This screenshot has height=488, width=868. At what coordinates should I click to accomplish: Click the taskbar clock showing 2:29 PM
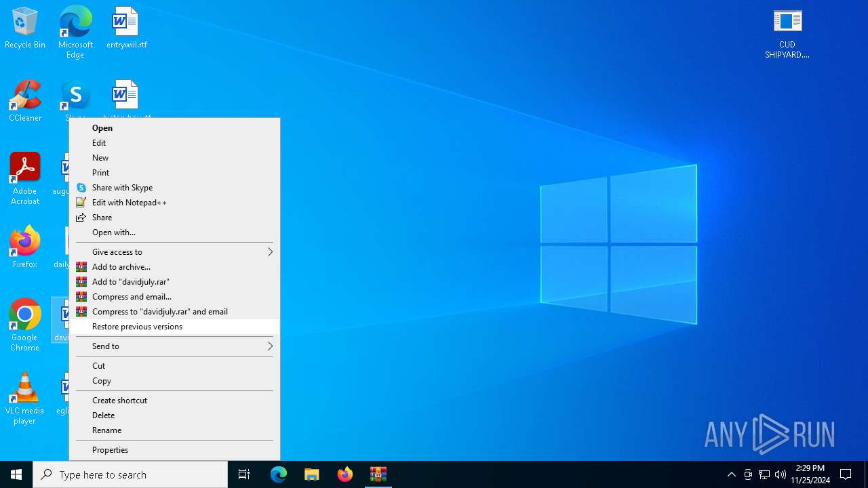[810, 474]
